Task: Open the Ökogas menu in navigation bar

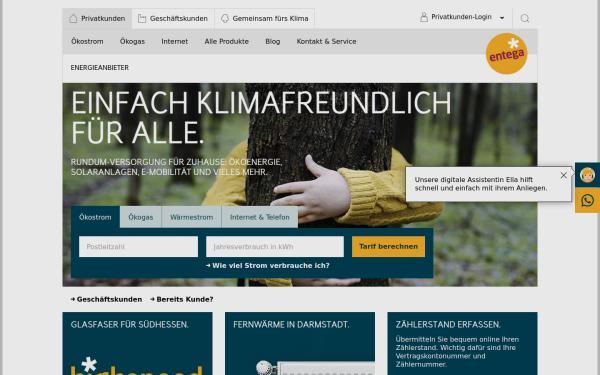Action: (132, 41)
